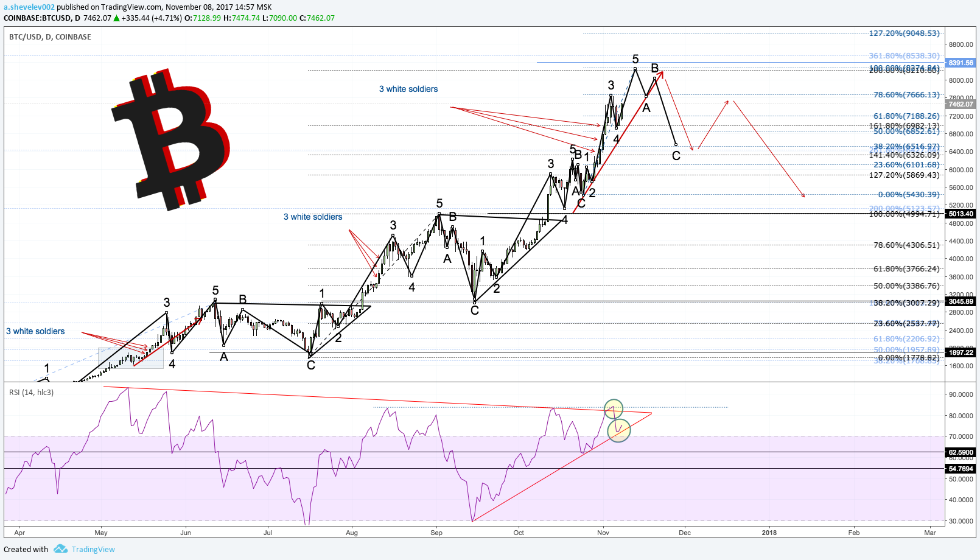Click the Sep label on the time axis
This screenshot has width=980, height=560.
436,533
